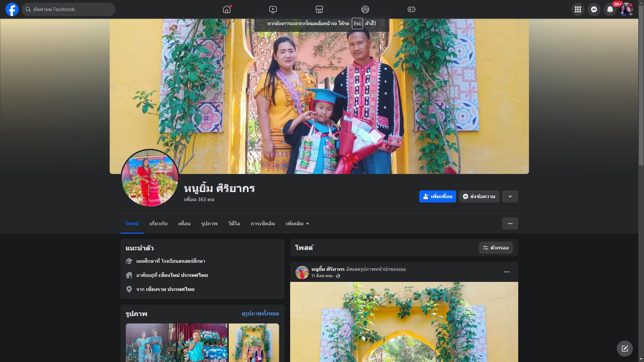Open the notifications bell icon
Screen dimensions: 644x362
coord(610,9)
